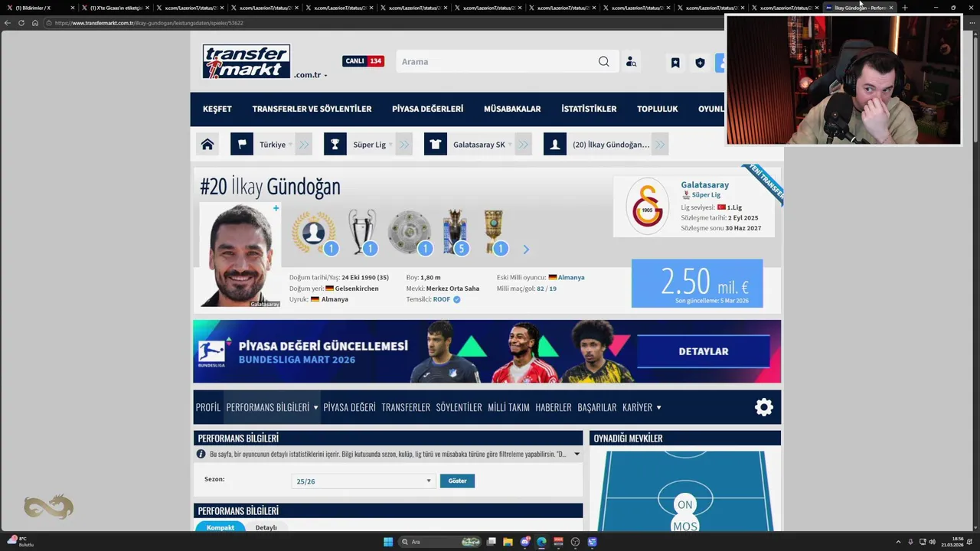
Task: Click the shield icon in header
Action: tap(700, 63)
